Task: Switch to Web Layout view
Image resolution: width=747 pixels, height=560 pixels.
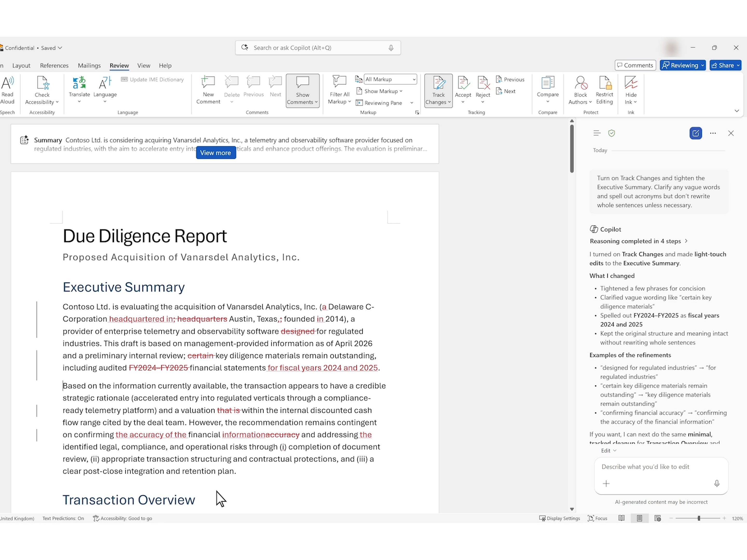Action: (x=658, y=518)
